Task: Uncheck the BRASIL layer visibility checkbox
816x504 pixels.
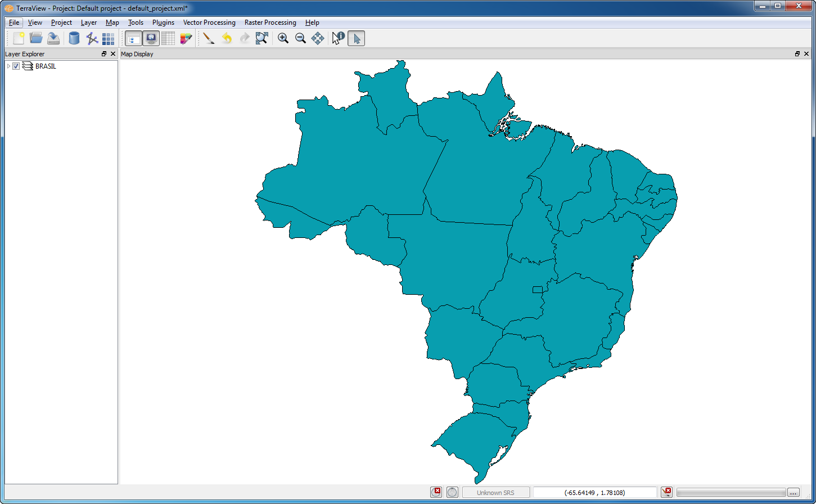Action: 16,66
